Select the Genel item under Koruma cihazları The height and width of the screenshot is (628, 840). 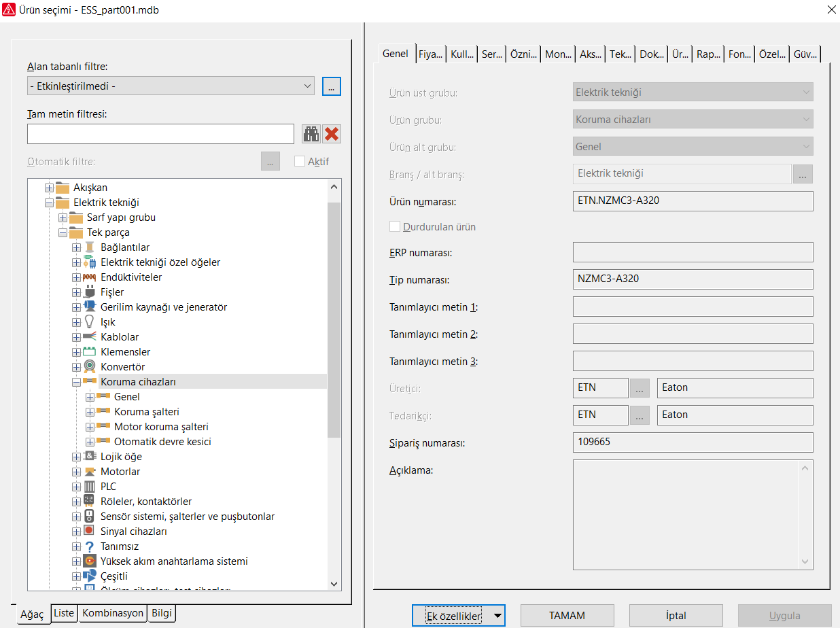coord(127,397)
